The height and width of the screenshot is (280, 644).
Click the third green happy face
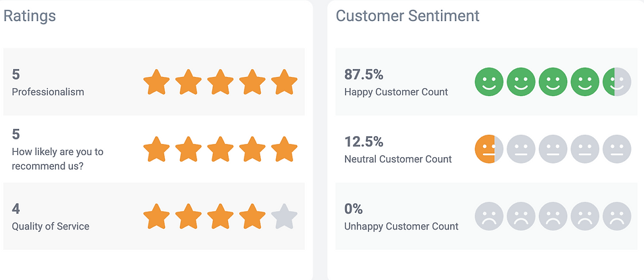coord(553,82)
